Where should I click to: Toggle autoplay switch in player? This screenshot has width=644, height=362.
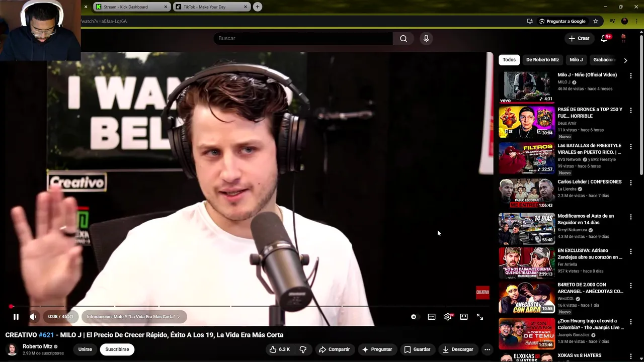(414, 317)
